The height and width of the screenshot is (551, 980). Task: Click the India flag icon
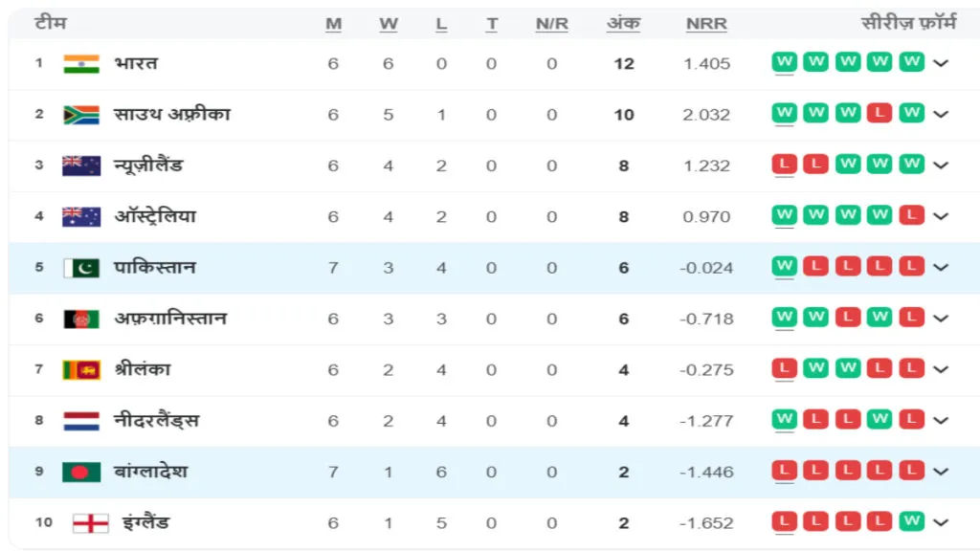[81, 64]
